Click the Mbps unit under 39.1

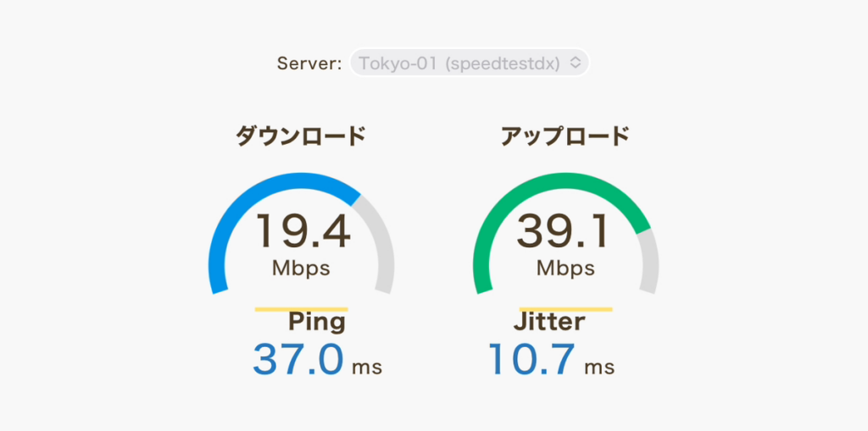coord(565,268)
